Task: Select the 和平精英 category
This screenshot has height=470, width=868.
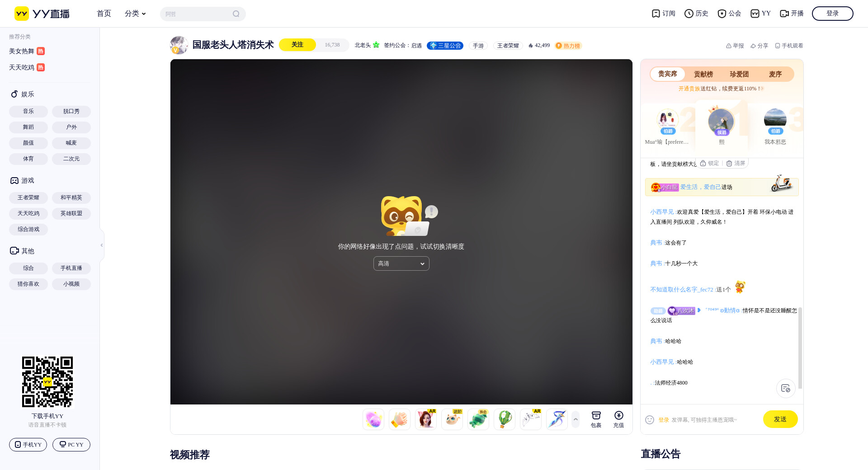Action: 71,198
